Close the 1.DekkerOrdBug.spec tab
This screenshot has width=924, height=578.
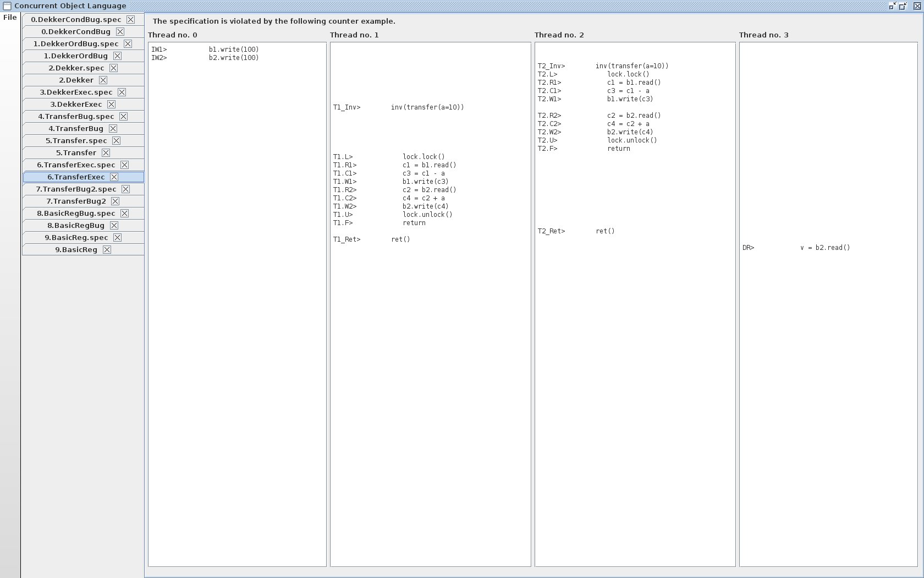tap(128, 43)
